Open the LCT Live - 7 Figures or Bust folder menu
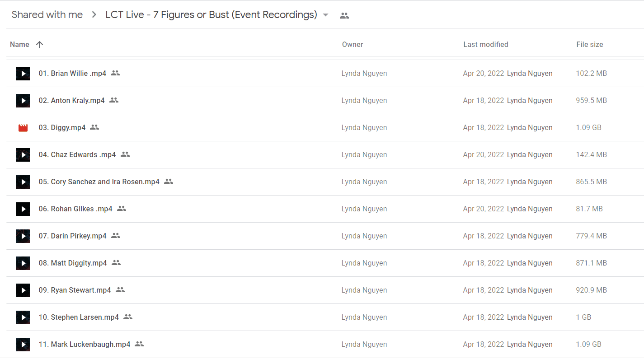The height and width of the screenshot is (359, 644). [211, 15]
